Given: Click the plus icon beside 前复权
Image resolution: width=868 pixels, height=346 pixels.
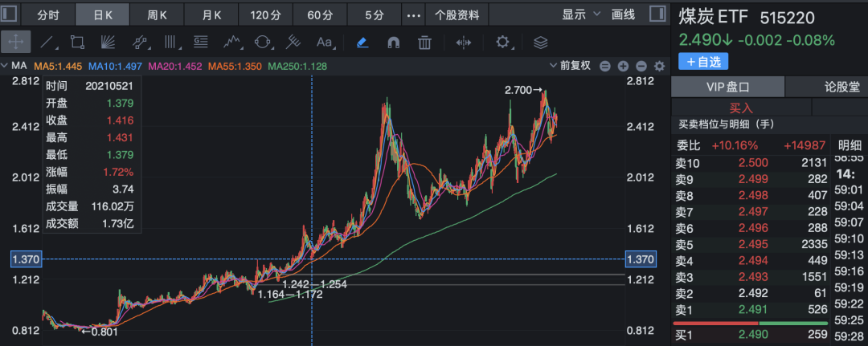Looking at the screenshot, I should [x=623, y=67].
